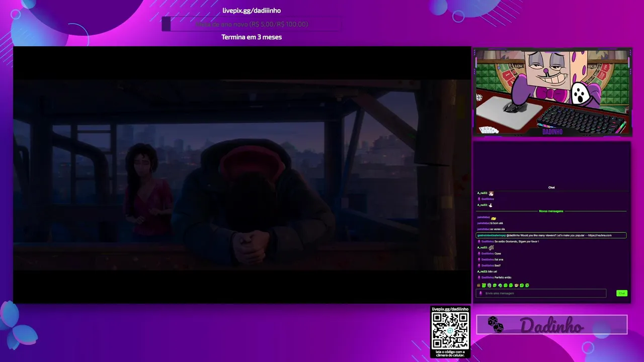
Task: Click the microphone badge beside "Perfeito então"
Action: 479,278
